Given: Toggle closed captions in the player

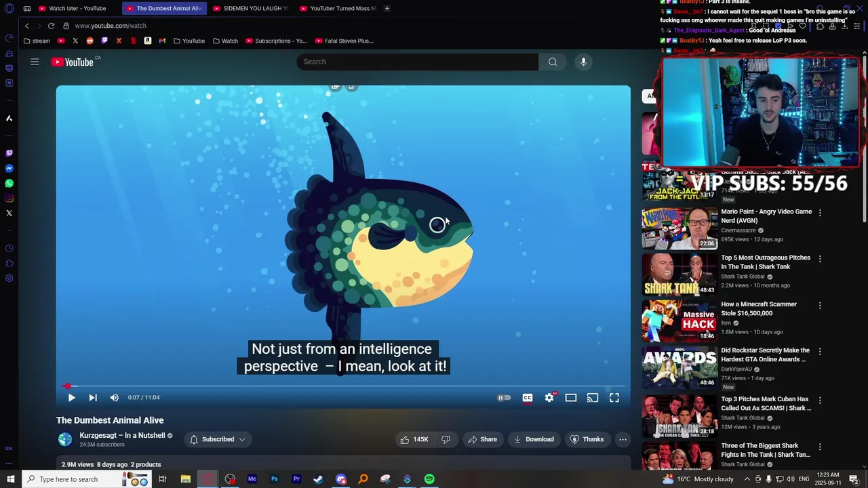Looking at the screenshot, I should click(x=528, y=398).
